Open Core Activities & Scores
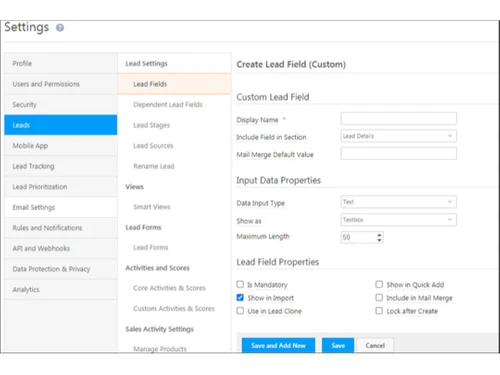500x375 pixels. tap(169, 288)
